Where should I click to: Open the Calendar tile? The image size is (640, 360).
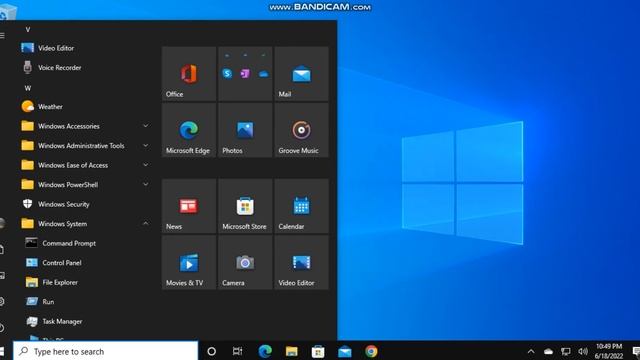301,206
